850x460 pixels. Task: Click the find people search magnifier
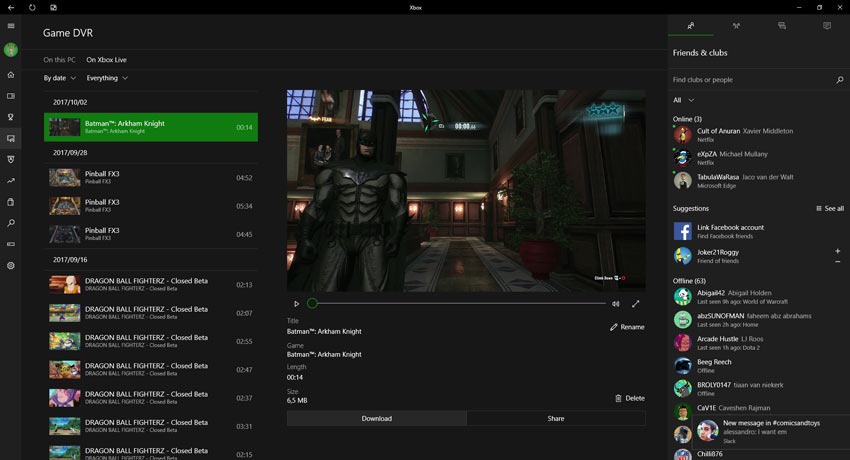coord(840,80)
